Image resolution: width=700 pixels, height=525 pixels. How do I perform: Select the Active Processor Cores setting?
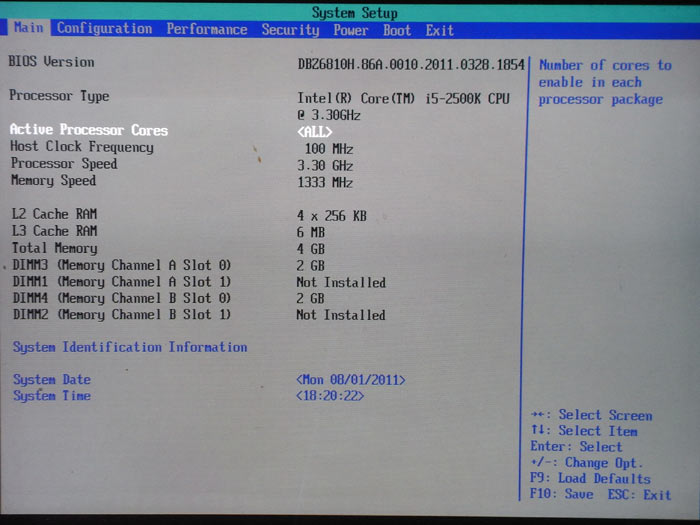pos(88,130)
